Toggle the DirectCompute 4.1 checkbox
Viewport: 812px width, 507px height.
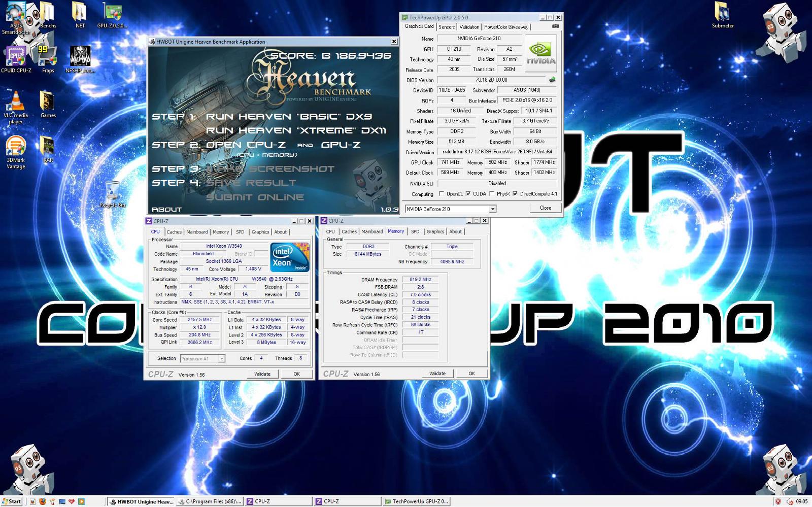coord(515,193)
